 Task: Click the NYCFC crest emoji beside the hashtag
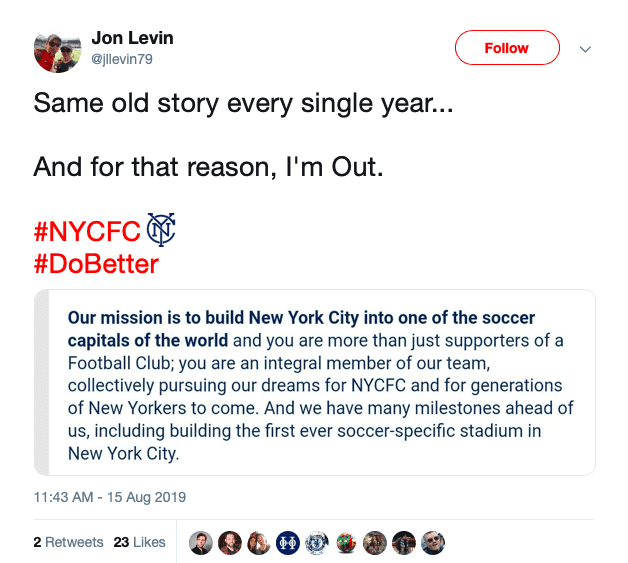tap(161, 229)
